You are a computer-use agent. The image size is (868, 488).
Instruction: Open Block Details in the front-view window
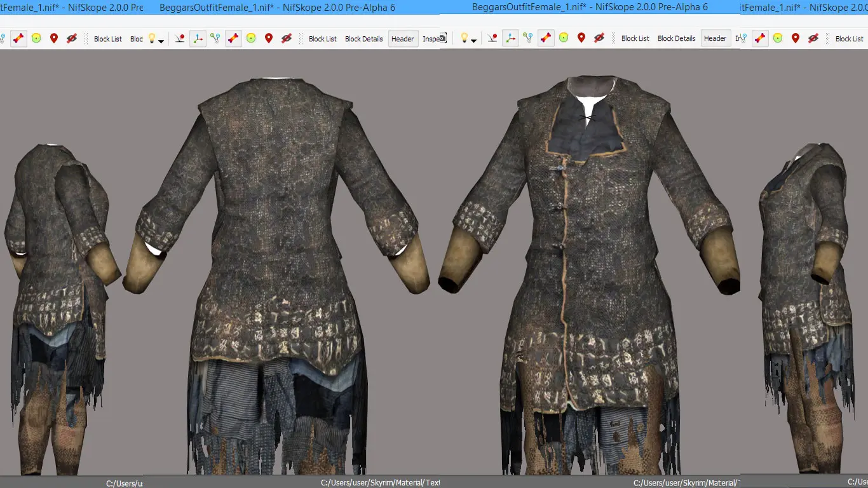[x=677, y=39]
